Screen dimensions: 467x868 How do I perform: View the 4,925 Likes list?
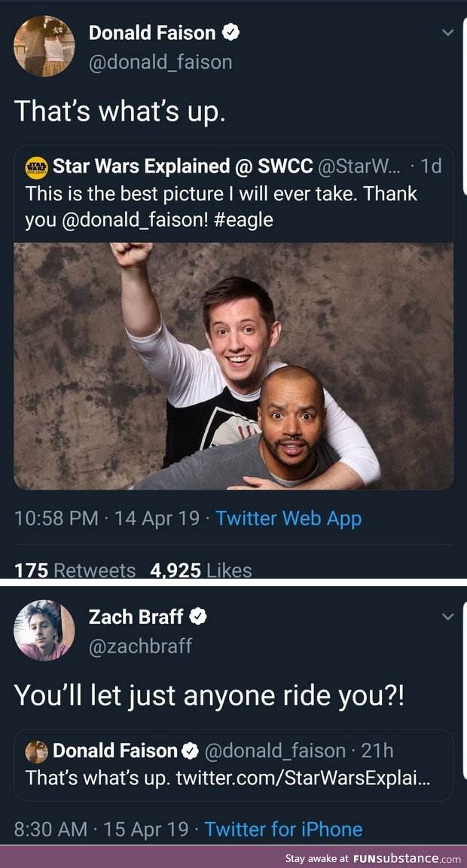201,570
